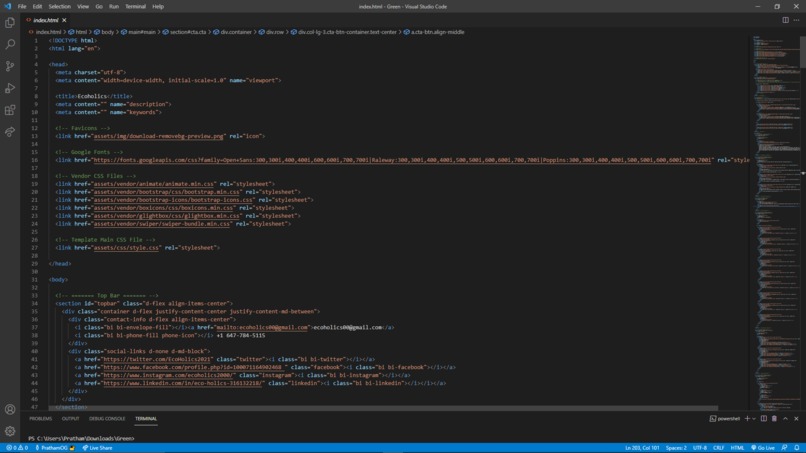Change encoding via UTF-8 status item
Viewport: 806px width, 453px height.
click(x=700, y=448)
